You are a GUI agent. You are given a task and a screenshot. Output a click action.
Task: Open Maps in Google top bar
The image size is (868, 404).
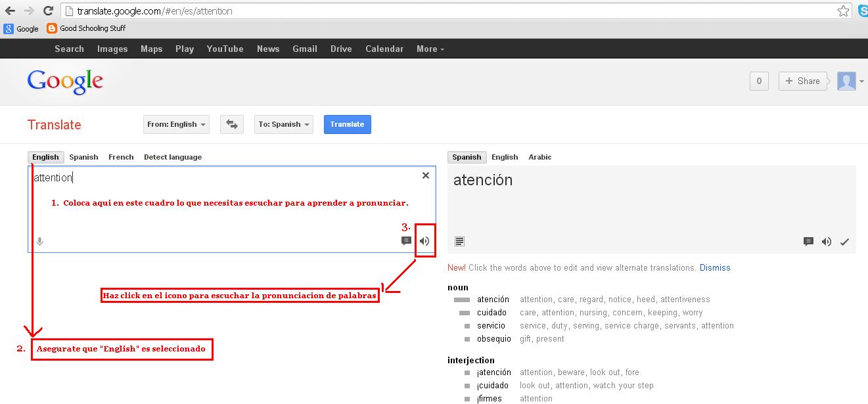point(151,49)
